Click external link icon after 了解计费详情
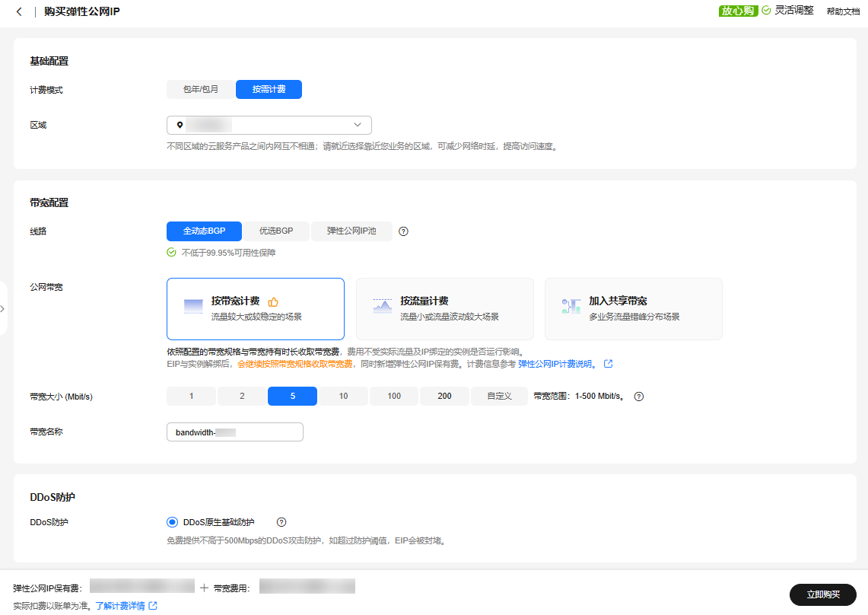 pos(153,606)
